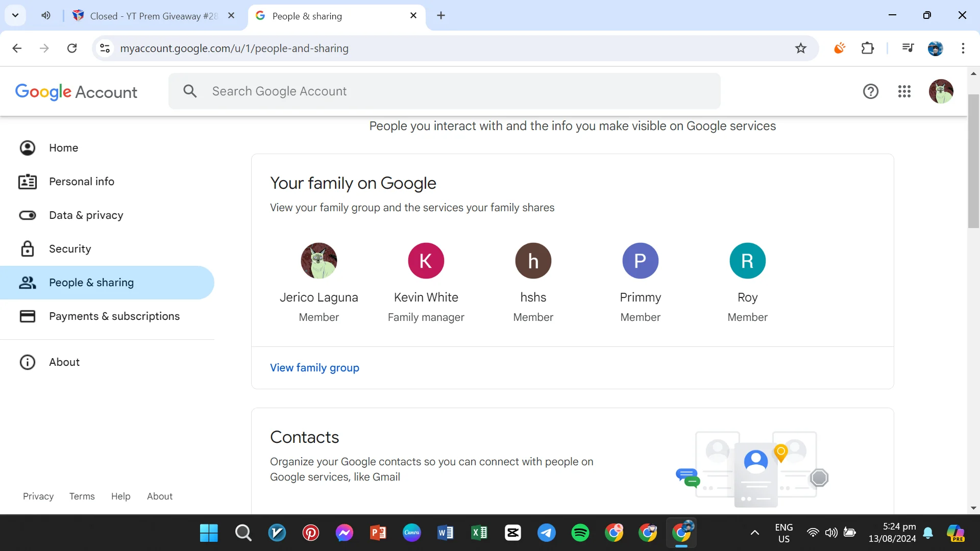This screenshot has height=551, width=980.
Task: Go back to previous page
Action: click(17, 48)
